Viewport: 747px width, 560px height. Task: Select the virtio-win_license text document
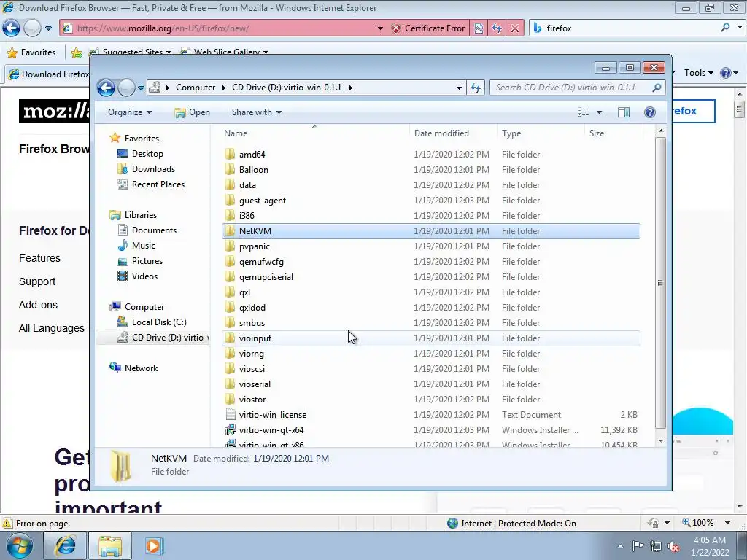click(273, 415)
